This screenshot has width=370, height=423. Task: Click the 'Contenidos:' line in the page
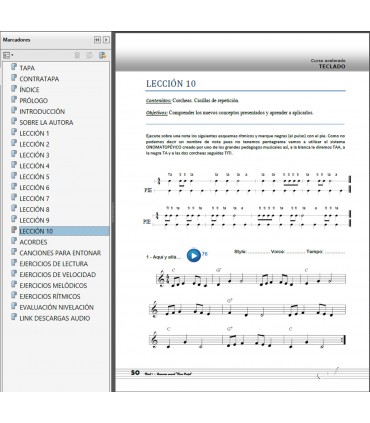tap(192, 101)
